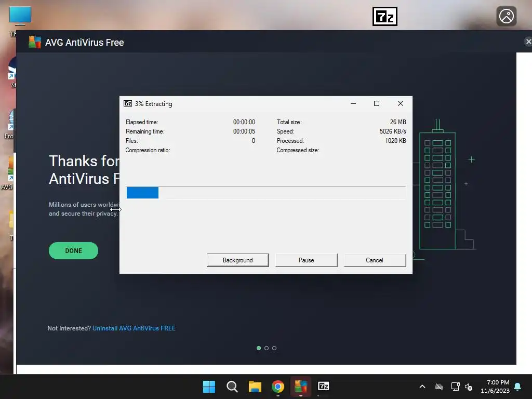Switch to AVG app on taskbar
The image size is (532, 399).
click(301, 387)
